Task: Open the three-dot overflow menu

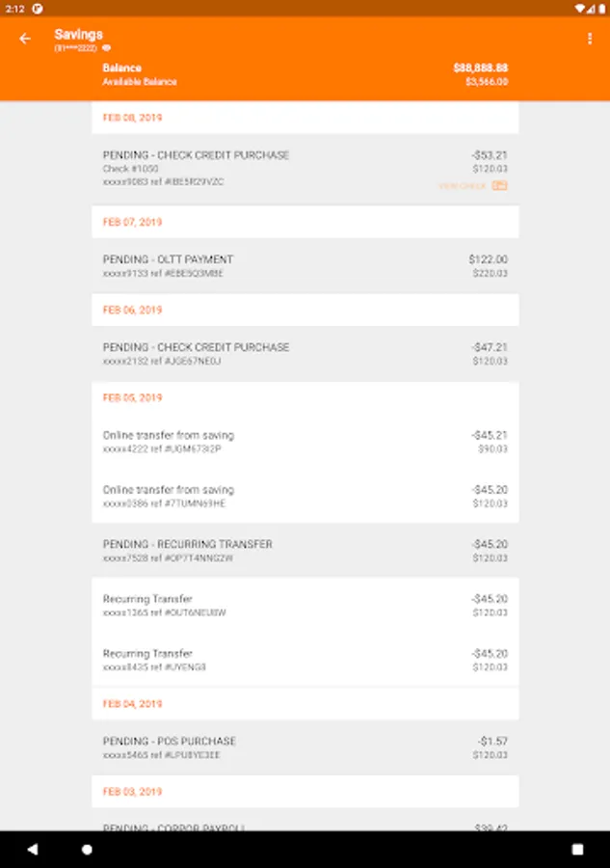Action: coord(589,39)
